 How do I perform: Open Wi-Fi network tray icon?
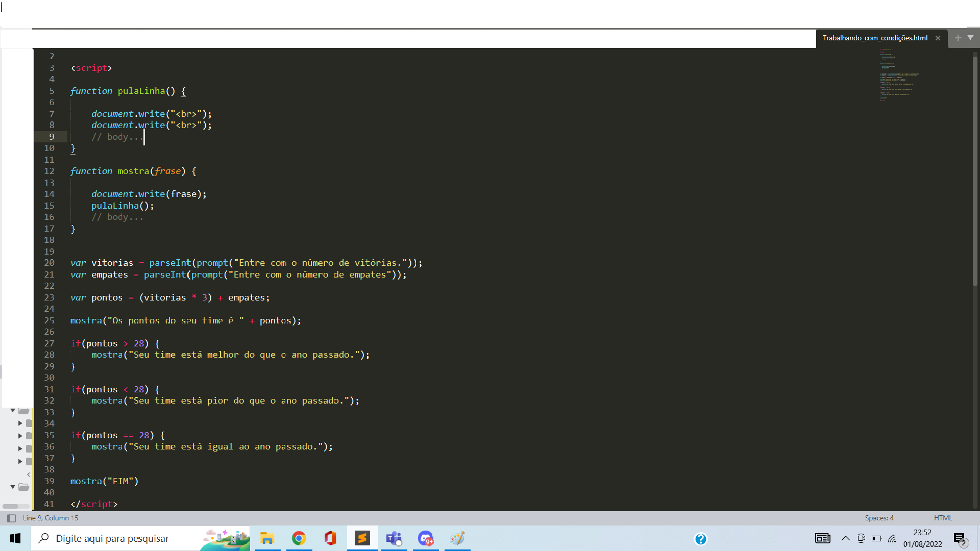tap(892, 538)
